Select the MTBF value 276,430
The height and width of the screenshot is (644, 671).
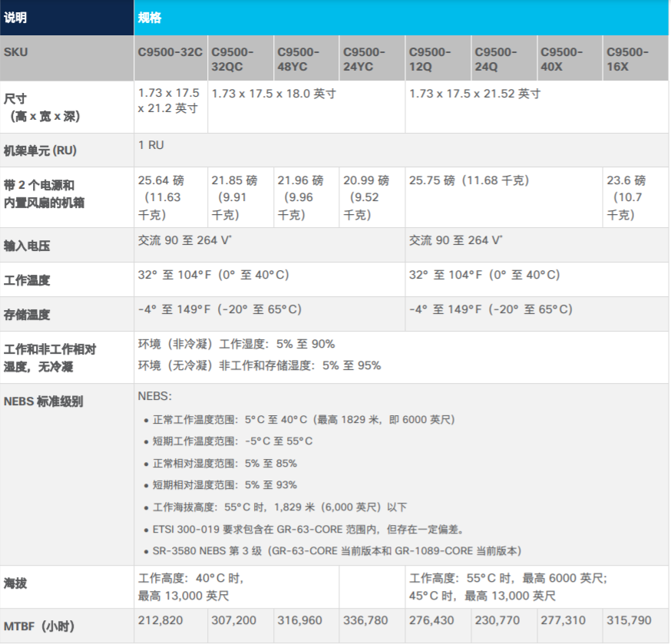point(431,620)
